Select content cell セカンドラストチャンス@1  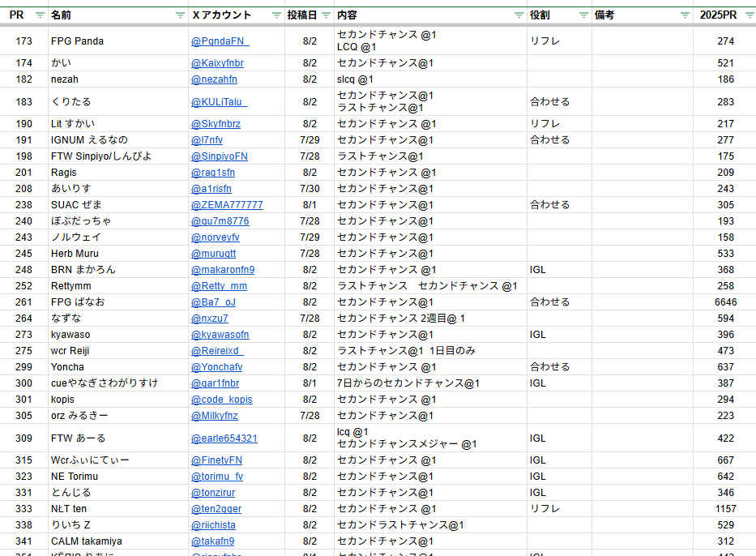[430, 525]
